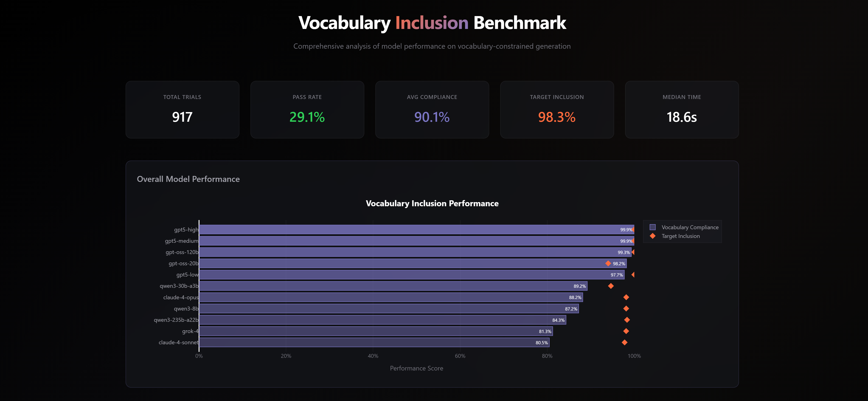Screen dimensions: 868x401
Task: Select the Target Inclusion 98.3% card
Action: (x=557, y=110)
